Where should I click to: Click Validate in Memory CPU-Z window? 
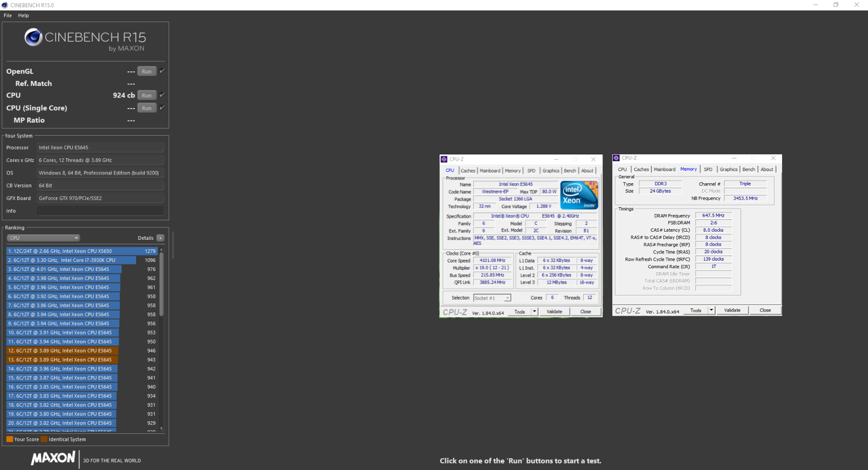(x=732, y=310)
